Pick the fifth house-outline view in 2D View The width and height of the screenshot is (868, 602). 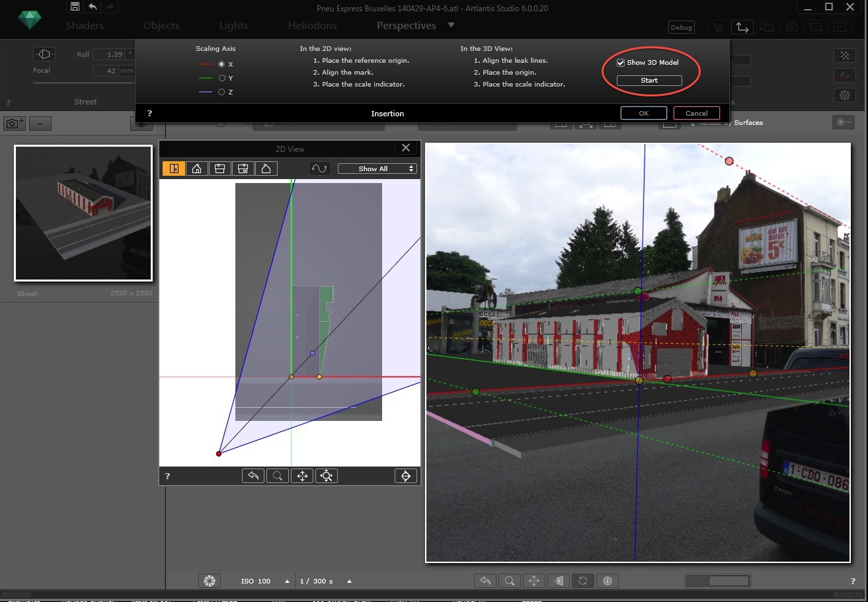[x=266, y=169]
